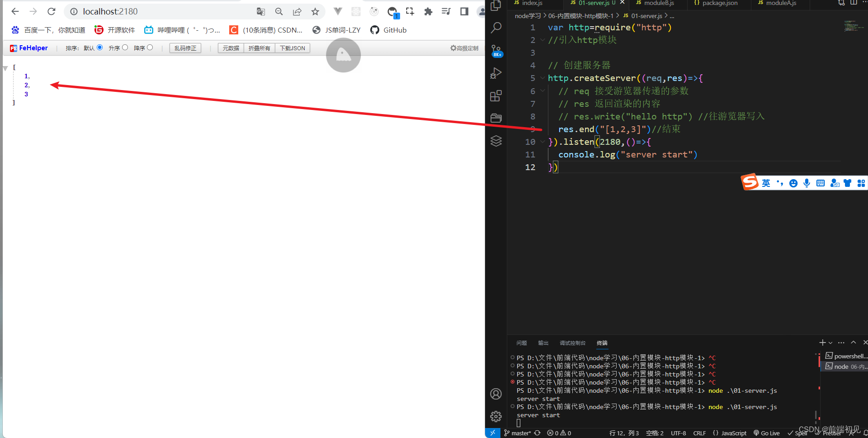This screenshot has width=868, height=438.
Task: Collapse the JSON array triangle
Action: 5,68
